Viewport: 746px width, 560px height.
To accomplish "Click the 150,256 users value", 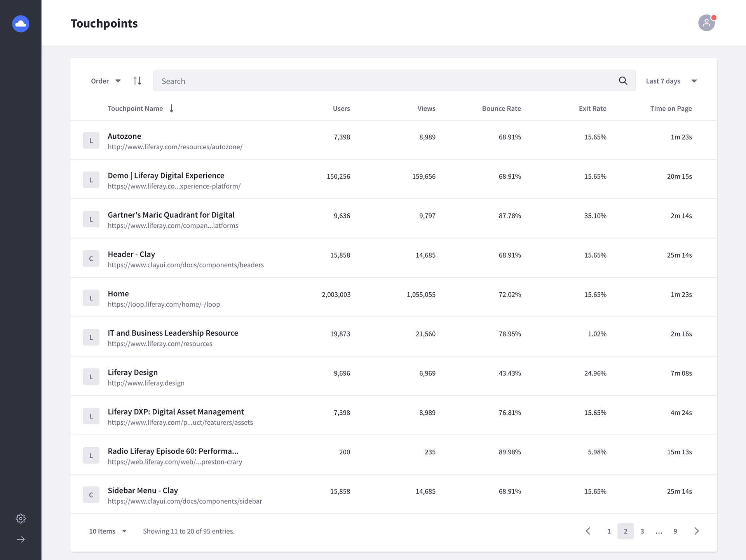I will (338, 176).
